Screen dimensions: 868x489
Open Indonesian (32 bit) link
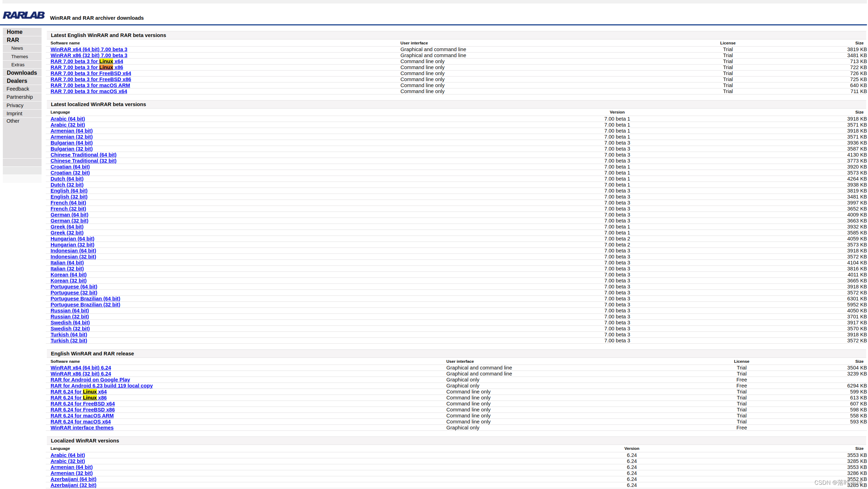[x=73, y=257]
